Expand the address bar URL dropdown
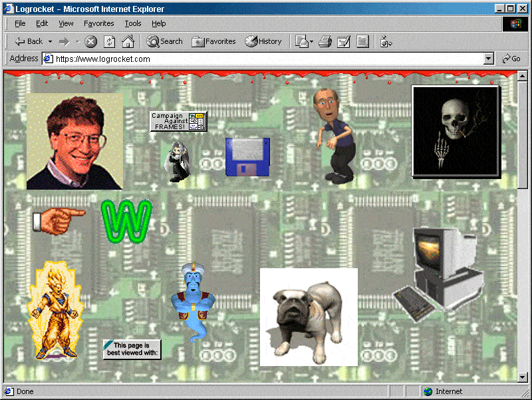Viewport: 532px width, 400px height. point(489,59)
